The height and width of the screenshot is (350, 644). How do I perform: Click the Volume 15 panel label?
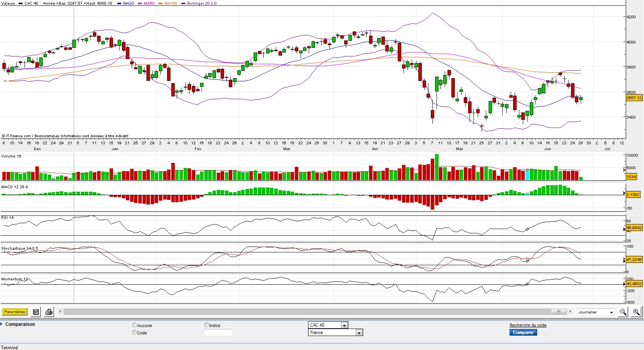11,156
